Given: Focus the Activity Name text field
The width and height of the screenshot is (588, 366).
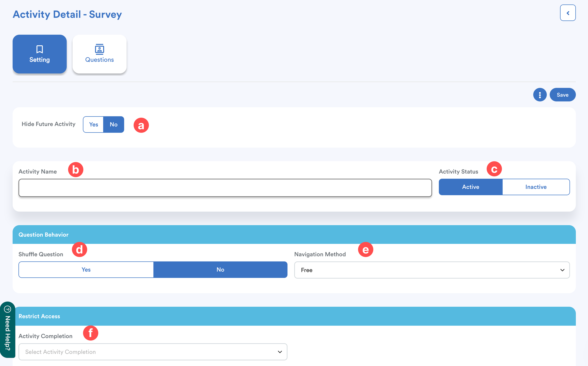Looking at the screenshot, I should click(225, 188).
